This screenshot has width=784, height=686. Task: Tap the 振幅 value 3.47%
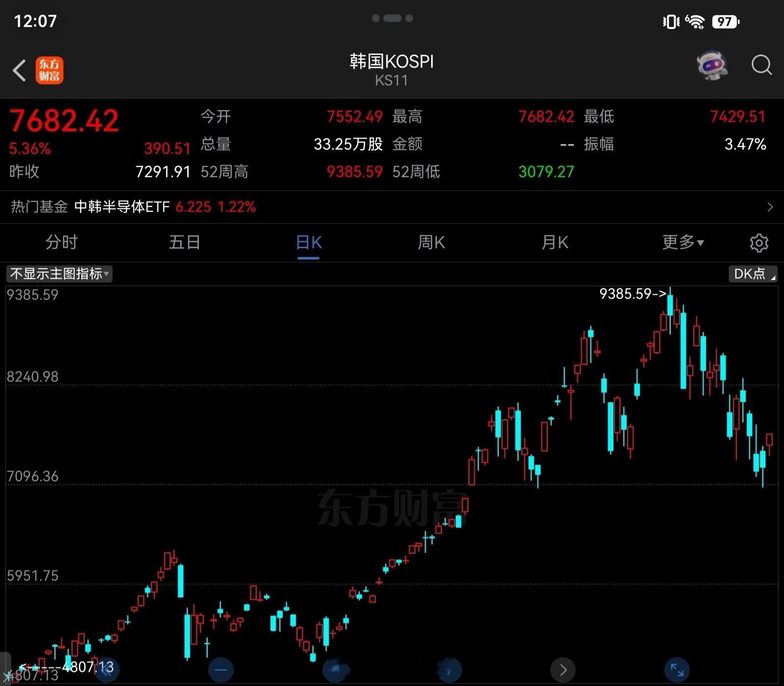pos(745,144)
